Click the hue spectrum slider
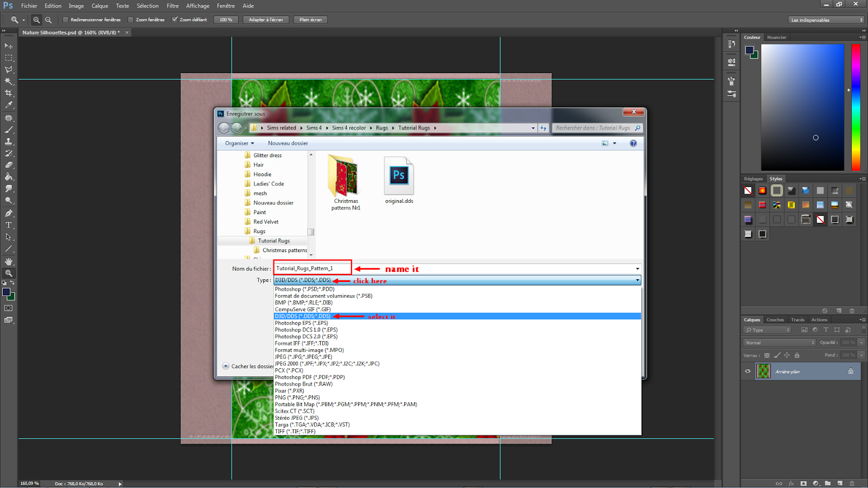The height and width of the screenshot is (488, 868). 856,107
